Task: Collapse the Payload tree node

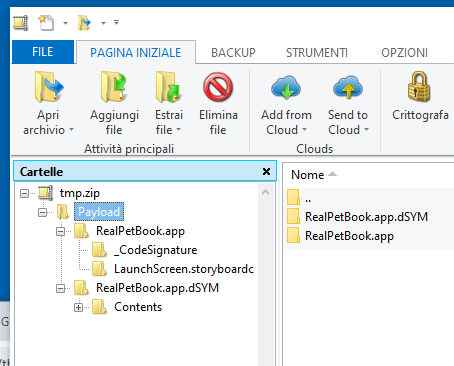Action: pyautogui.click(x=43, y=212)
